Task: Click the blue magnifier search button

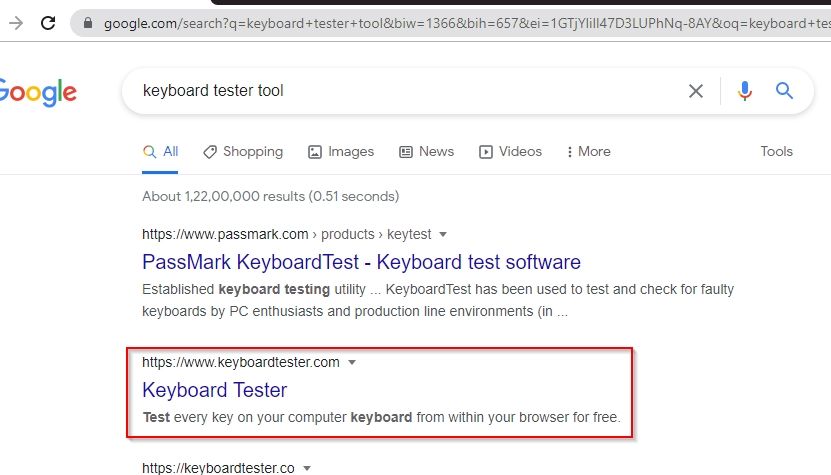Action: pyautogui.click(x=784, y=91)
